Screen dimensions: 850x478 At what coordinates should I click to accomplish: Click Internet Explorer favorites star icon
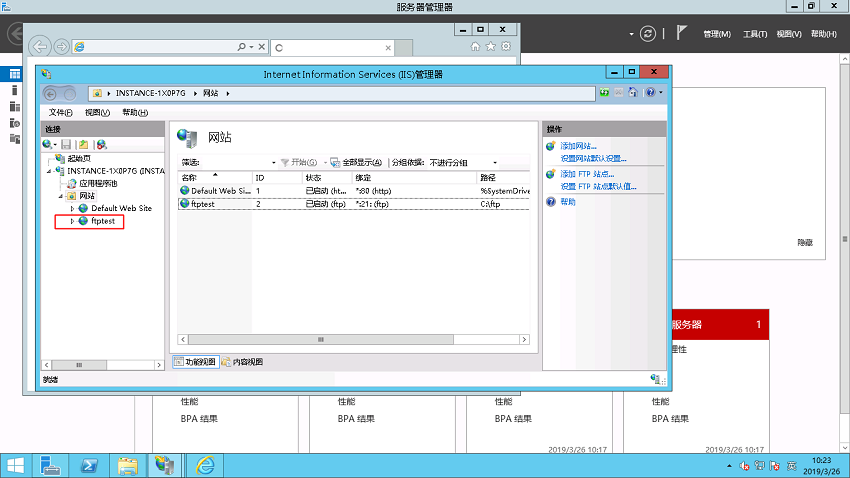(491, 47)
